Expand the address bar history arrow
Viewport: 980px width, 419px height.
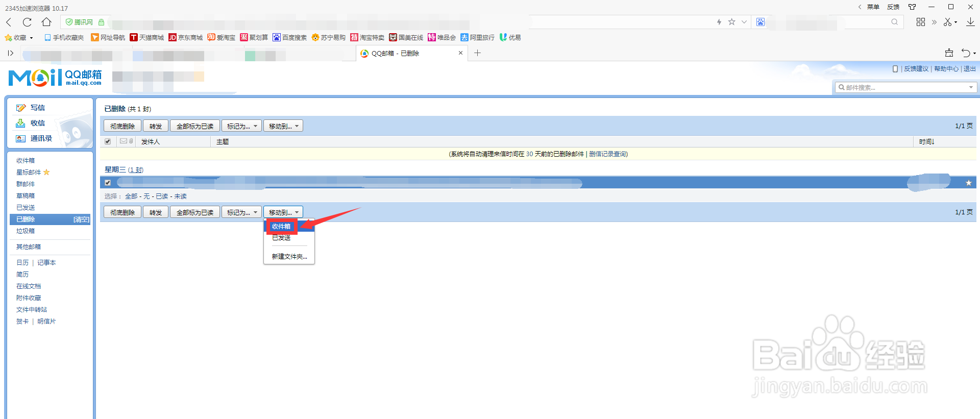pos(744,22)
